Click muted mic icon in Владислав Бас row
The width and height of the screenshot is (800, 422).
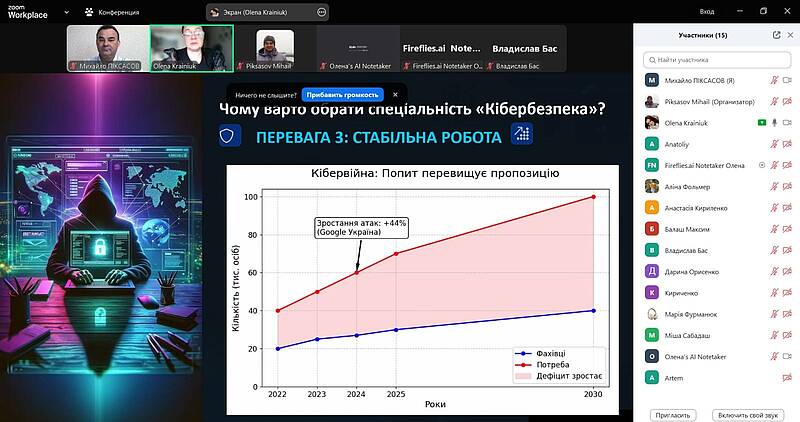coord(774,250)
